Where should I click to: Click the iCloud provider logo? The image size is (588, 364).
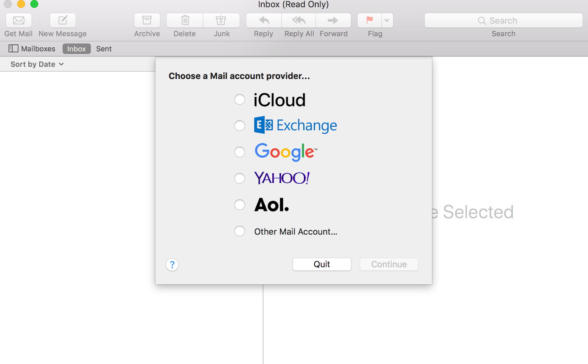click(x=280, y=100)
